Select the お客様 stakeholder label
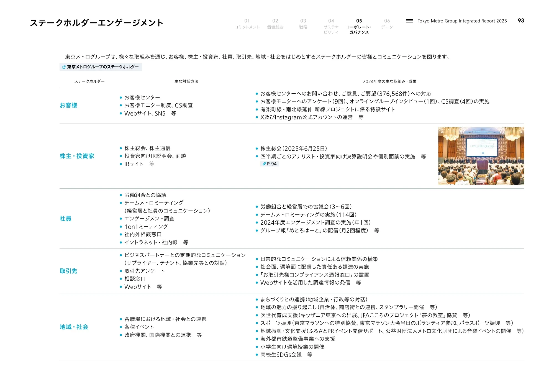The width and height of the screenshot is (554, 392). (68, 105)
